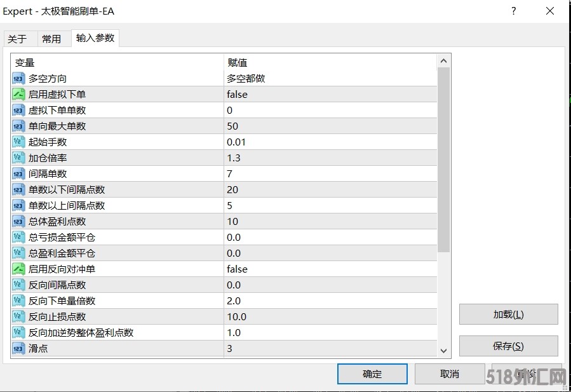This screenshot has width=571, height=392.
Task: Click the 保存(S) button
Action: click(508, 346)
